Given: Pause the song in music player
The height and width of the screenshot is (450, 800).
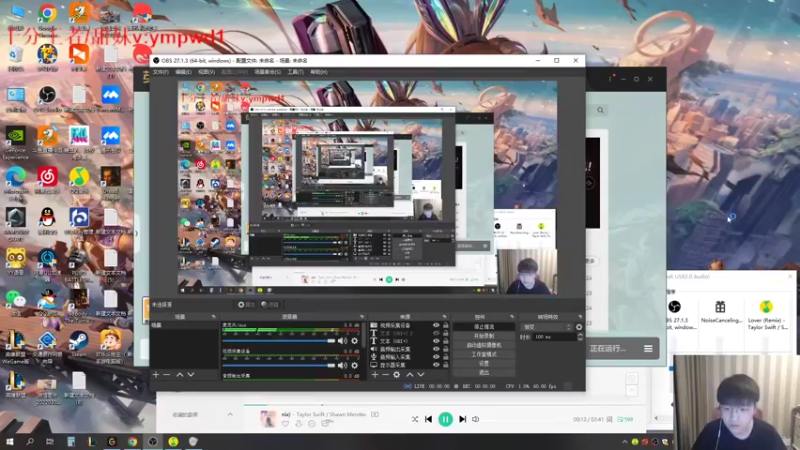Looking at the screenshot, I should (445, 419).
